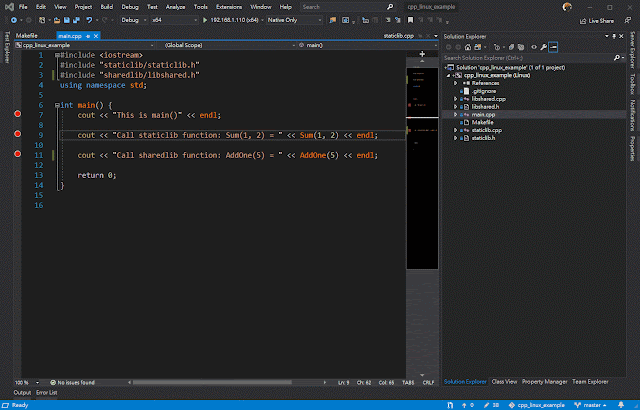Open the Error List panel tab
The height and width of the screenshot is (410, 640).
tap(47, 392)
